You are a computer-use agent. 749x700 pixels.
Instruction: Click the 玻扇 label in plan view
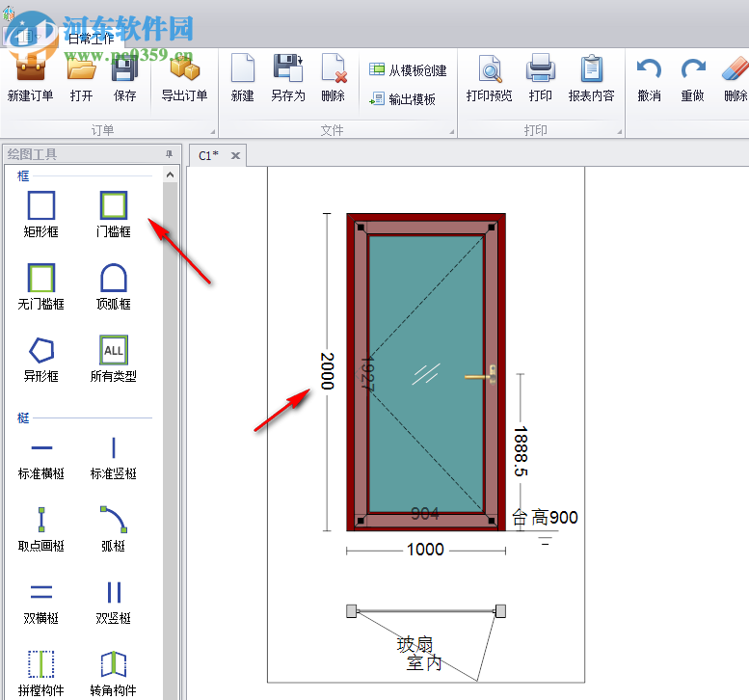click(x=415, y=645)
